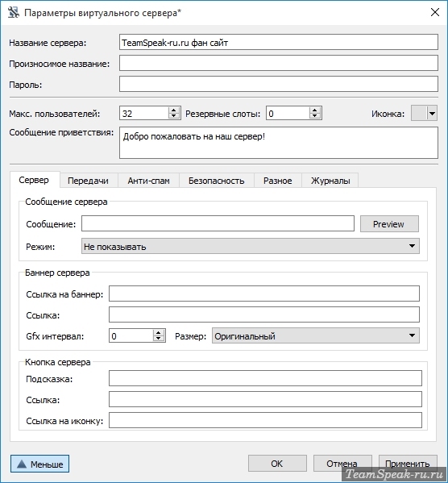Click the Подсказка input field
Viewport: 448px width, 483px height.
point(265,378)
